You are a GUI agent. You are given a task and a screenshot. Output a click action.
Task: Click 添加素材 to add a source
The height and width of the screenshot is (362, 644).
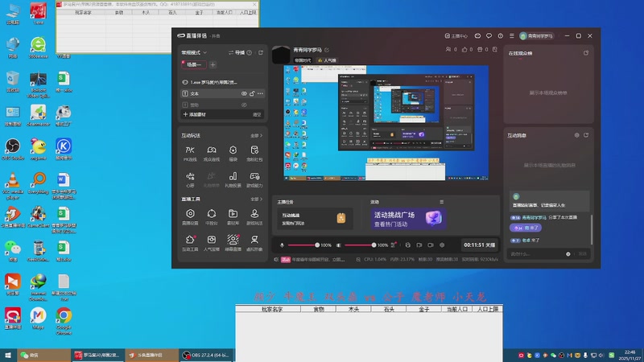coord(194,114)
